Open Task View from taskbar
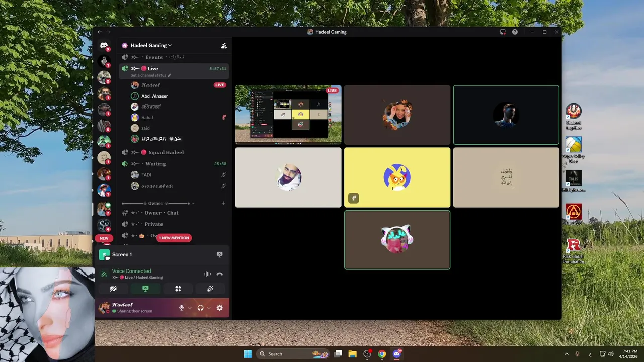The height and width of the screenshot is (362, 644). [338, 354]
